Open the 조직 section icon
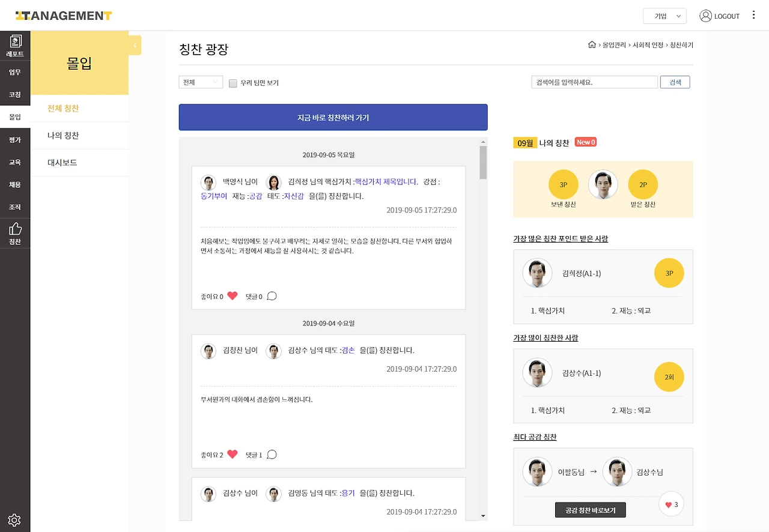This screenshot has height=532, width=769. click(14, 207)
